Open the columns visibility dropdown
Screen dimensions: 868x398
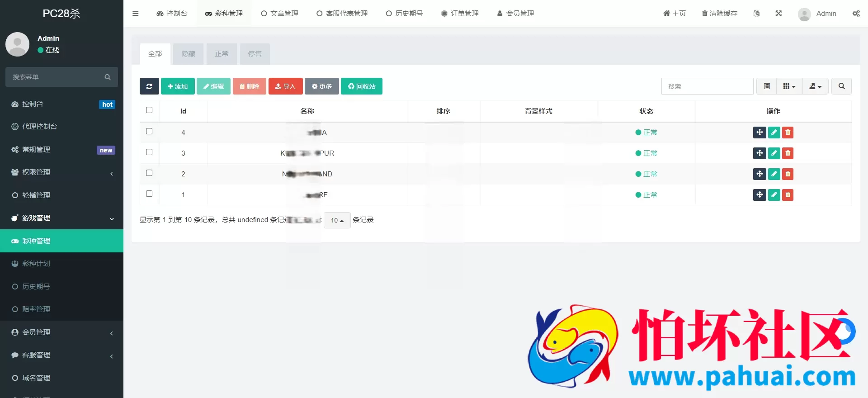pos(789,86)
